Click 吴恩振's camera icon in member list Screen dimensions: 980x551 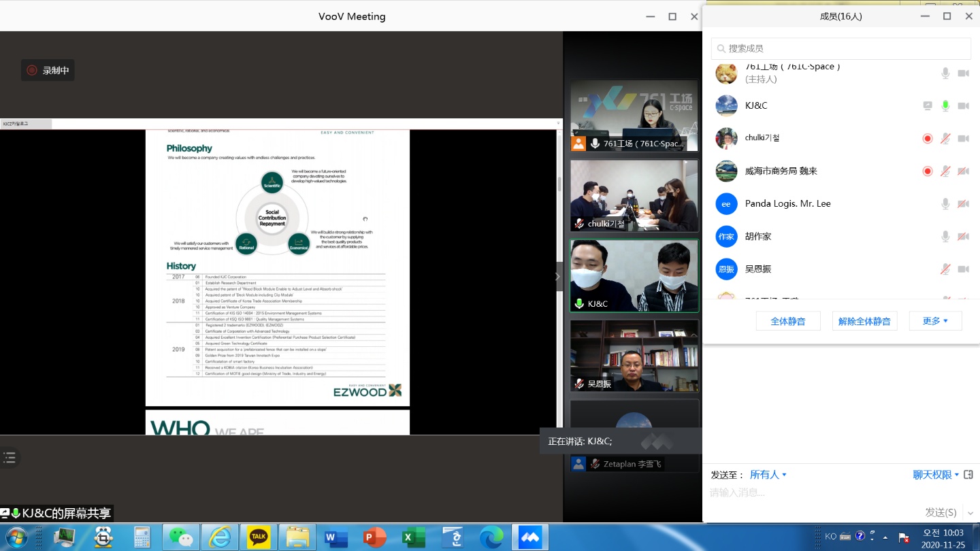[x=963, y=269]
